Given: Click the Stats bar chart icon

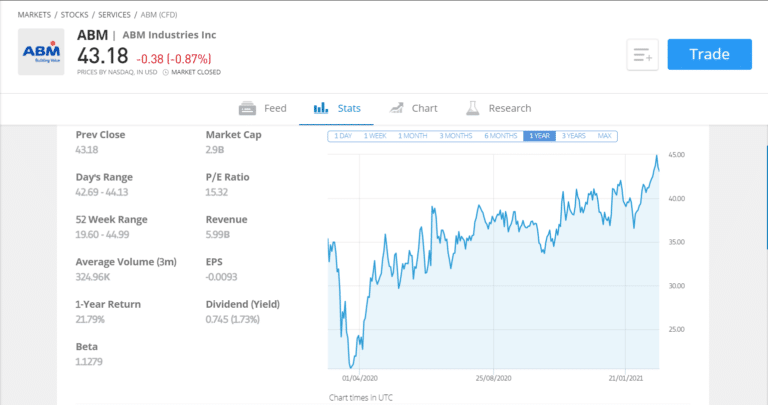Looking at the screenshot, I should coord(321,108).
